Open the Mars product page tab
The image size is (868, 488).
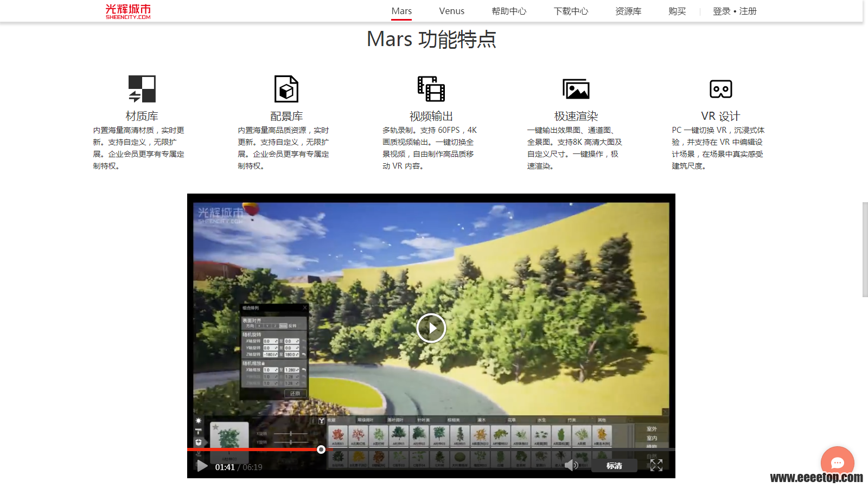[401, 11]
